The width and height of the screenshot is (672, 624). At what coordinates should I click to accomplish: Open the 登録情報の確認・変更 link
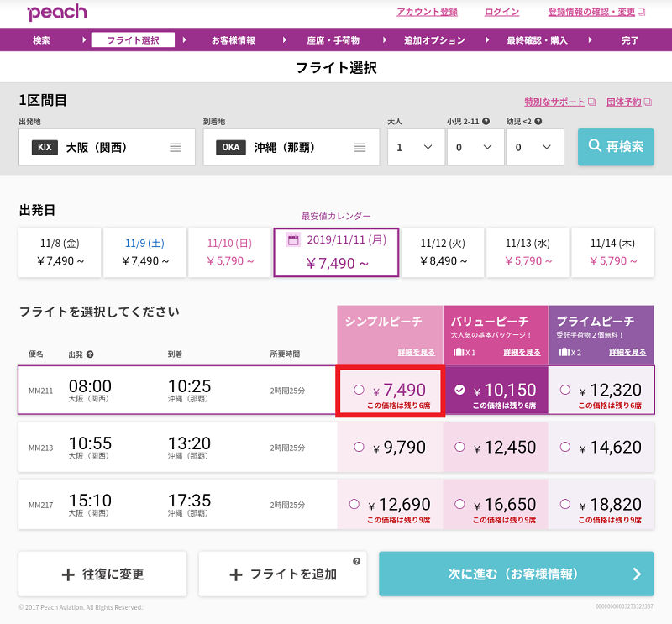point(591,12)
